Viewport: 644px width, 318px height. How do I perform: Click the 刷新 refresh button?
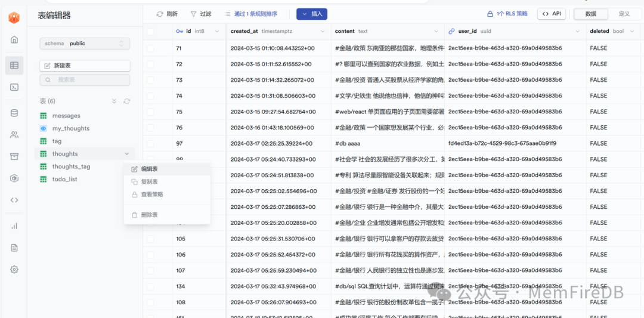[167, 14]
